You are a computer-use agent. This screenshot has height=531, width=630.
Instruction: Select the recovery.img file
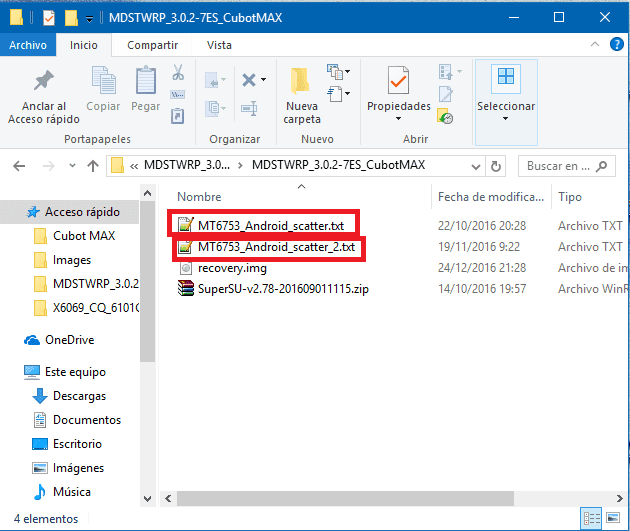[232, 268]
